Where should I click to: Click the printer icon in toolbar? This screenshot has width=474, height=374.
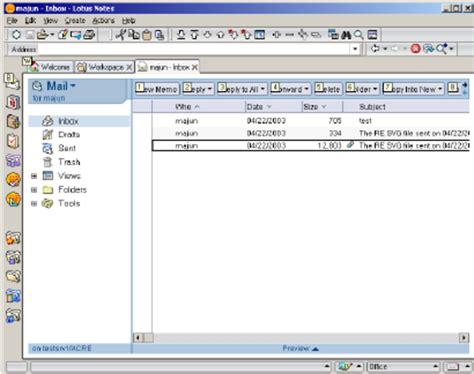(x=89, y=35)
